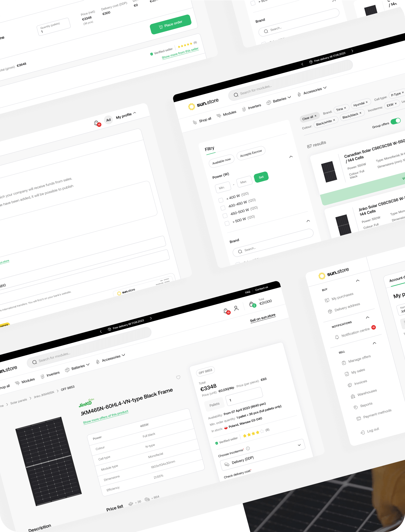Toggle the Group offers switch

[x=396, y=121]
